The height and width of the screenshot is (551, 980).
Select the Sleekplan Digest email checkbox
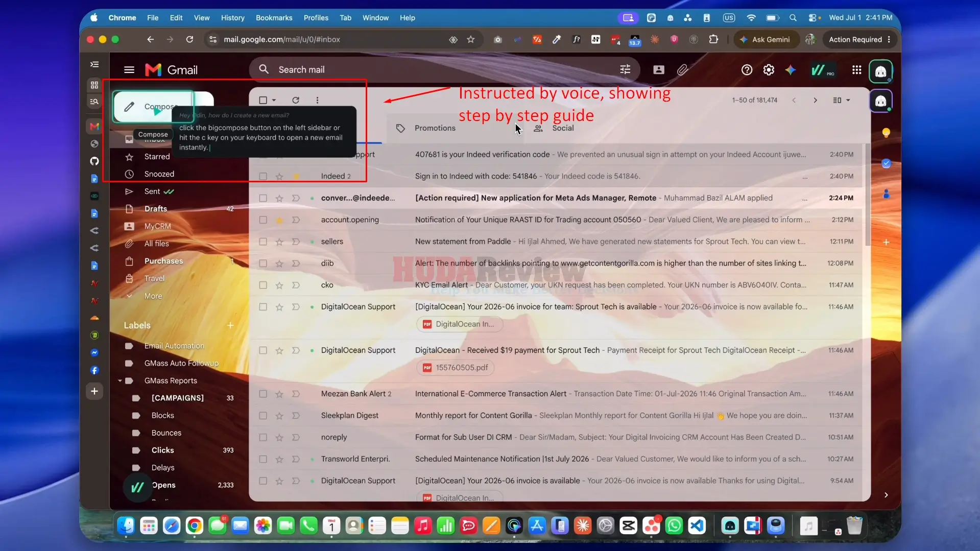[x=263, y=416]
